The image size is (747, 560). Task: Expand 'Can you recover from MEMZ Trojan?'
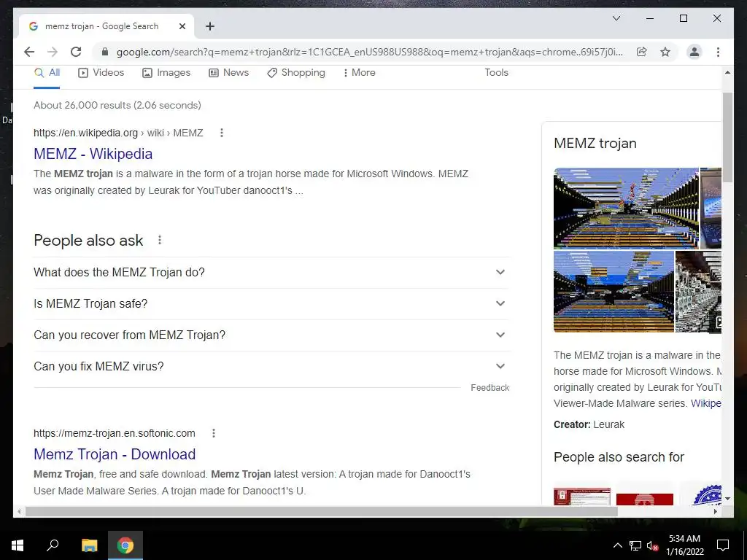271,335
